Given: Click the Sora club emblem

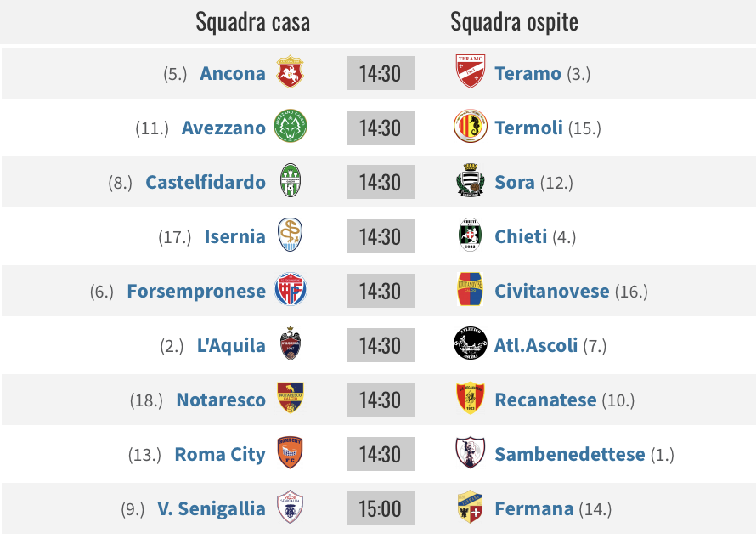Looking at the screenshot, I should (x=471, y=180).
